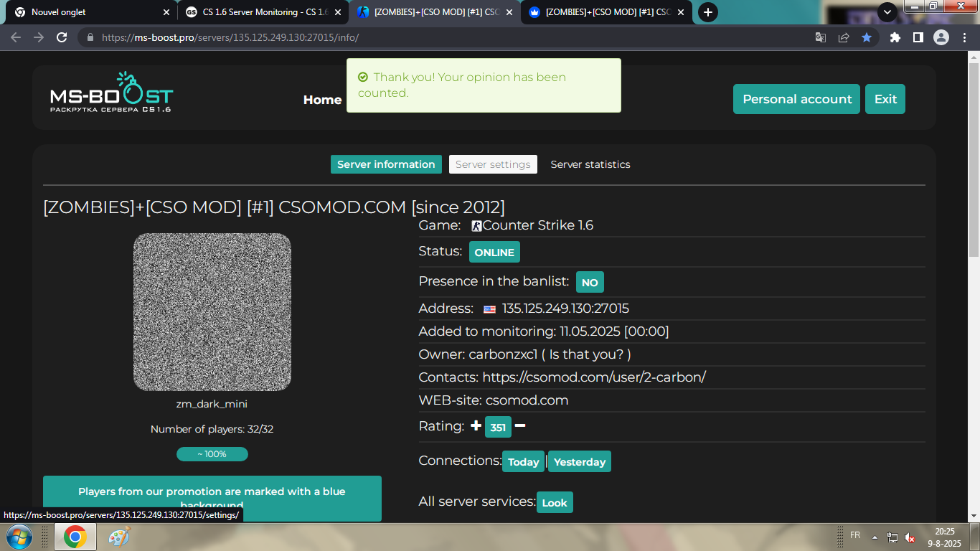This screenshot has width=980, height=551.
Task: Reload the page with the refresh icon
Action: (x=62, y=37)
